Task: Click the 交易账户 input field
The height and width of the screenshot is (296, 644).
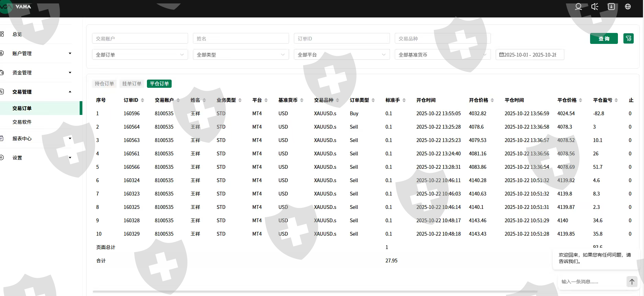Action: [140, 38]
